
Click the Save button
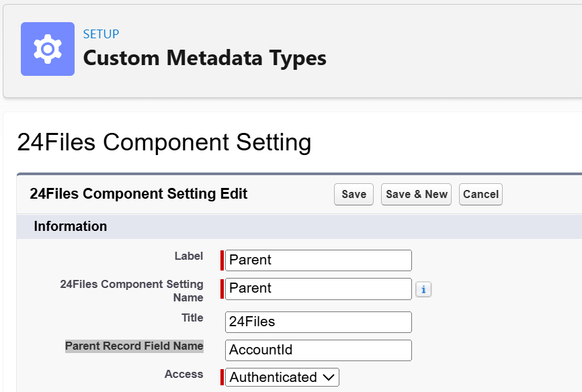point(354,195)
